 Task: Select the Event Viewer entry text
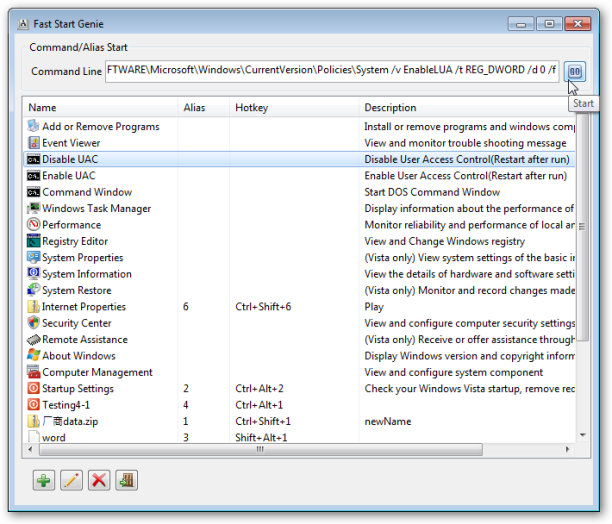click(71, 143)
